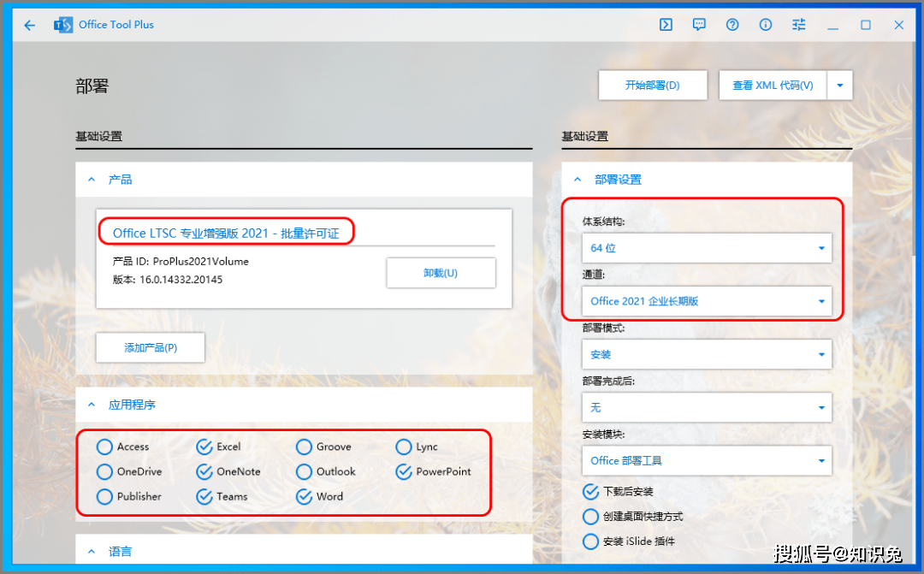Open the arrow next to 查看 XML 代码
This screenshot has width=924, height=574.
pos(840,86)
